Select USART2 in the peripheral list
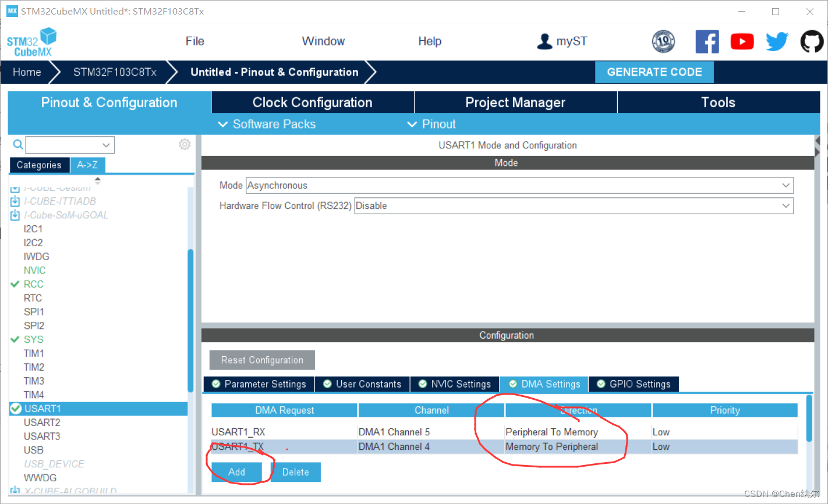The image size is (828, 504). [x=42, y=423]
